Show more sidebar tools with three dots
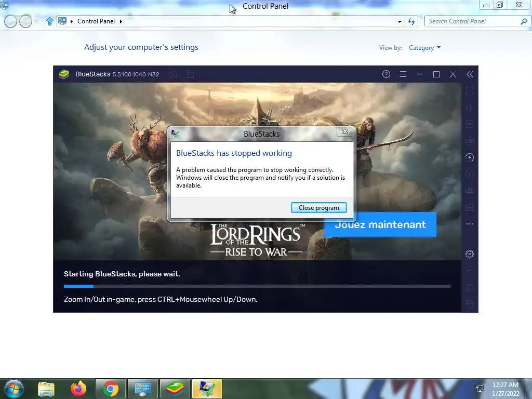The height and width of the screenshot is (399, 532). coord(470,224)
